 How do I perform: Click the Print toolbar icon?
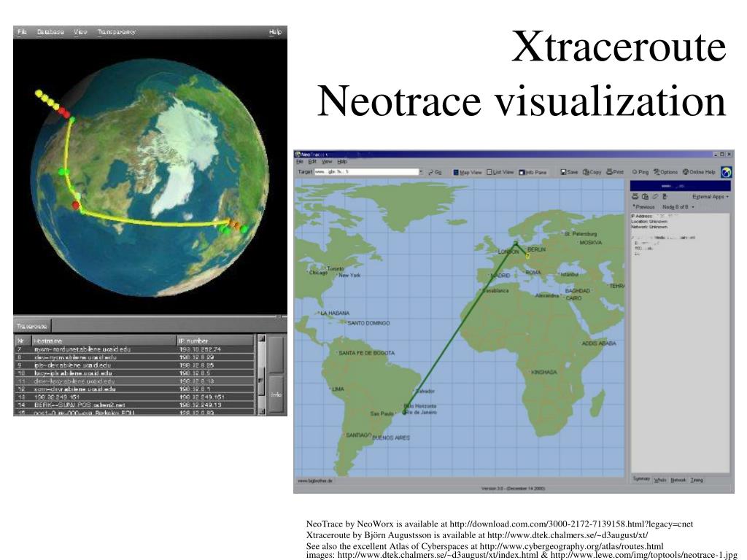pos(615,172)
